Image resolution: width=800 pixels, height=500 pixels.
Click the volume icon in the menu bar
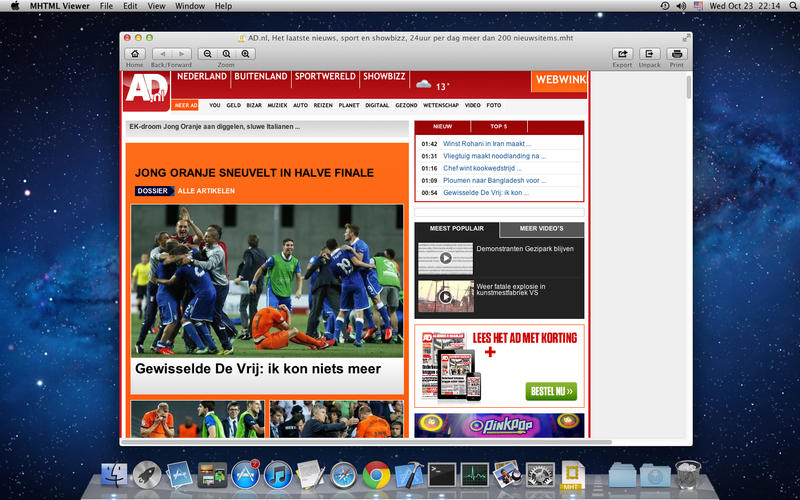[x=681, y=6]
